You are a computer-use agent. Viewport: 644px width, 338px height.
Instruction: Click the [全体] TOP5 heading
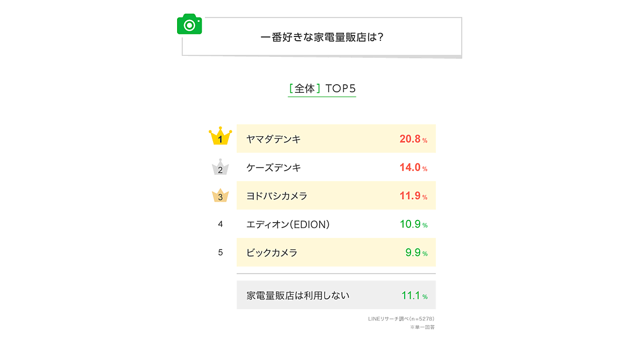322,89
